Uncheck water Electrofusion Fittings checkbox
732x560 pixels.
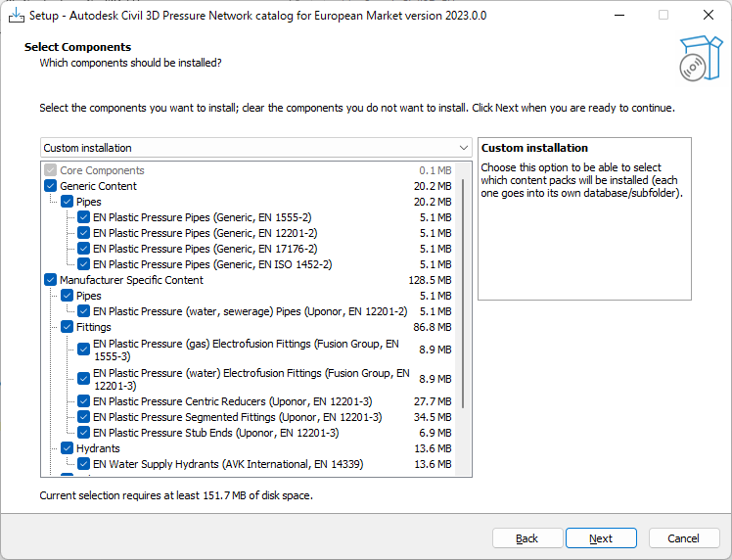coord(83,379)
